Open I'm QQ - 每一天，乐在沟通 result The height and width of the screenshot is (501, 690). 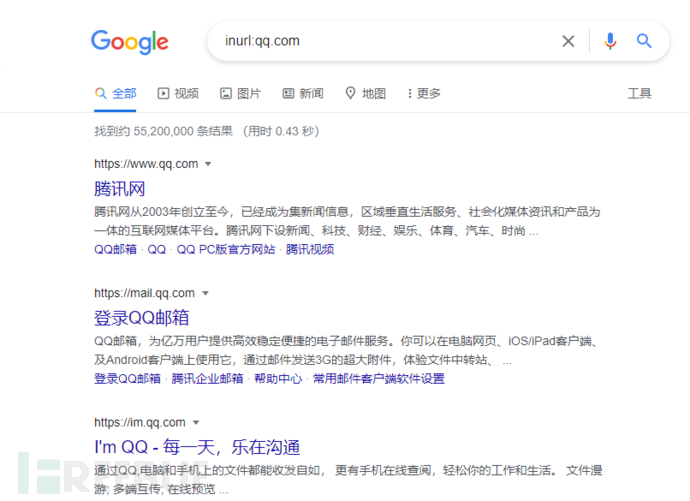click(x=197, y=447)
